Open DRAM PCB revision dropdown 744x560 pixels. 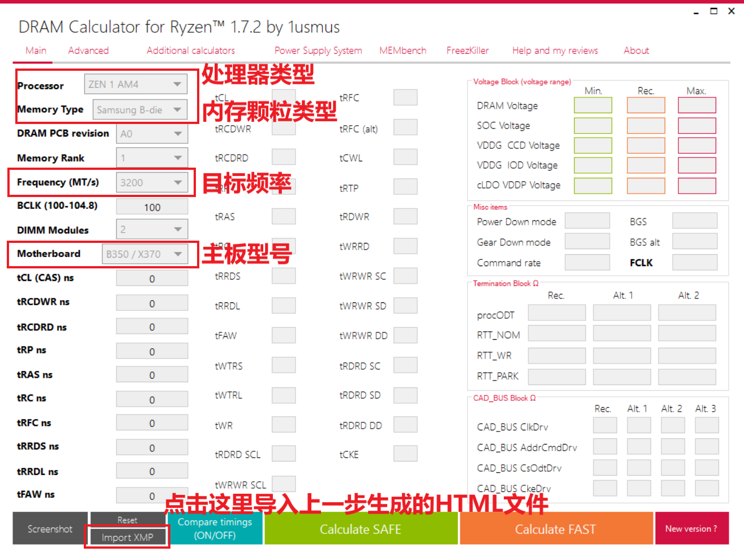[x=152, y=134]
